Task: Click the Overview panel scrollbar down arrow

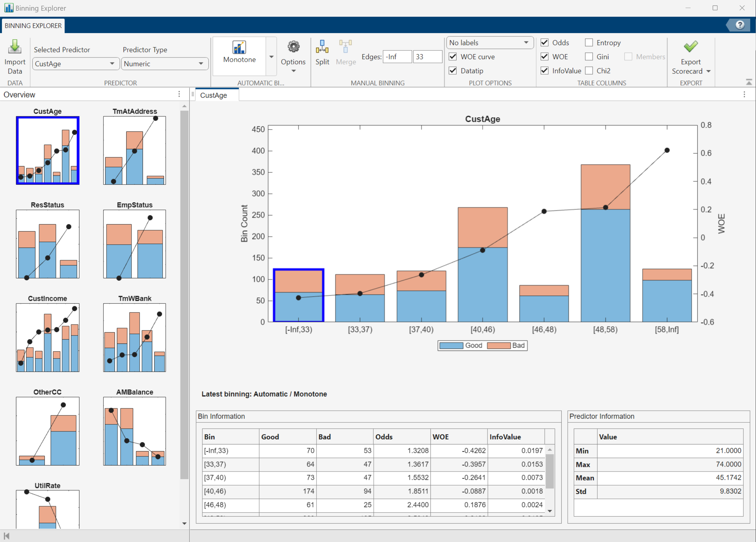Action: coord(184,524)
